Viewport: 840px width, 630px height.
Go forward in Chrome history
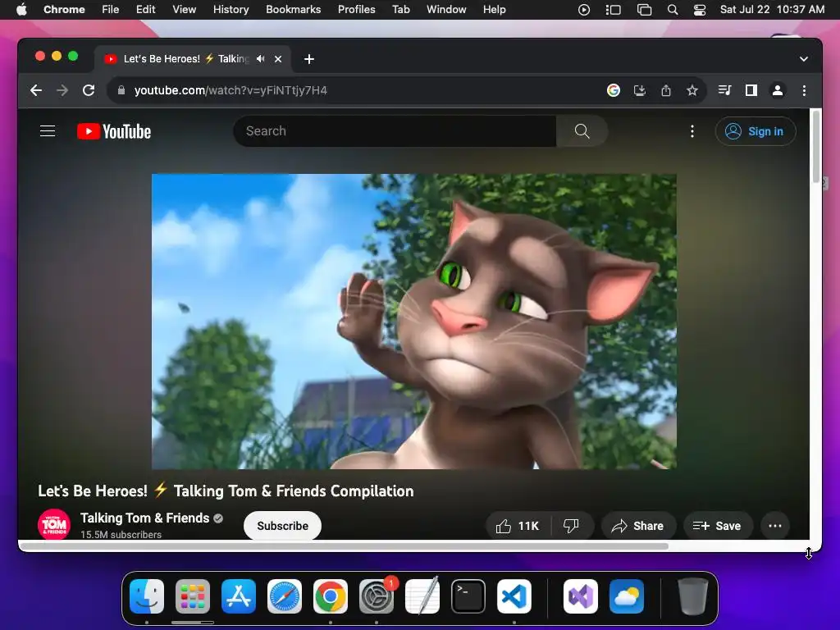tap(62, 90)
